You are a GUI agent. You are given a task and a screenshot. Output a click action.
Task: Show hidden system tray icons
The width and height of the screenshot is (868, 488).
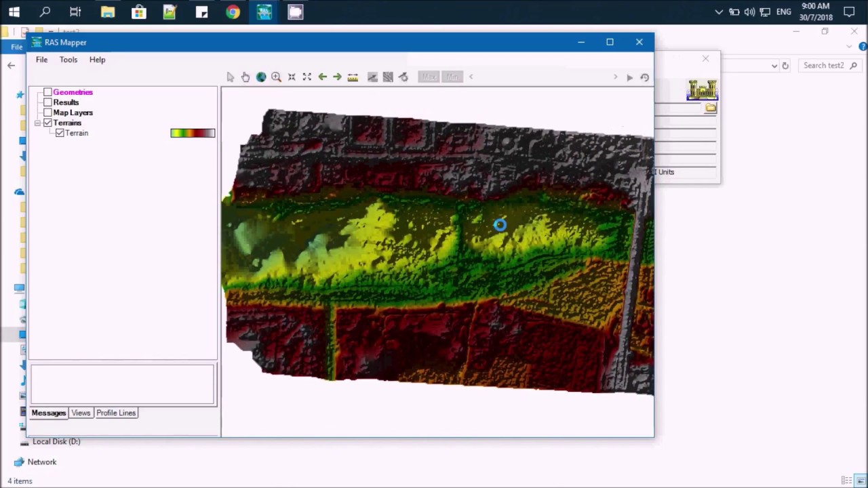719,12
